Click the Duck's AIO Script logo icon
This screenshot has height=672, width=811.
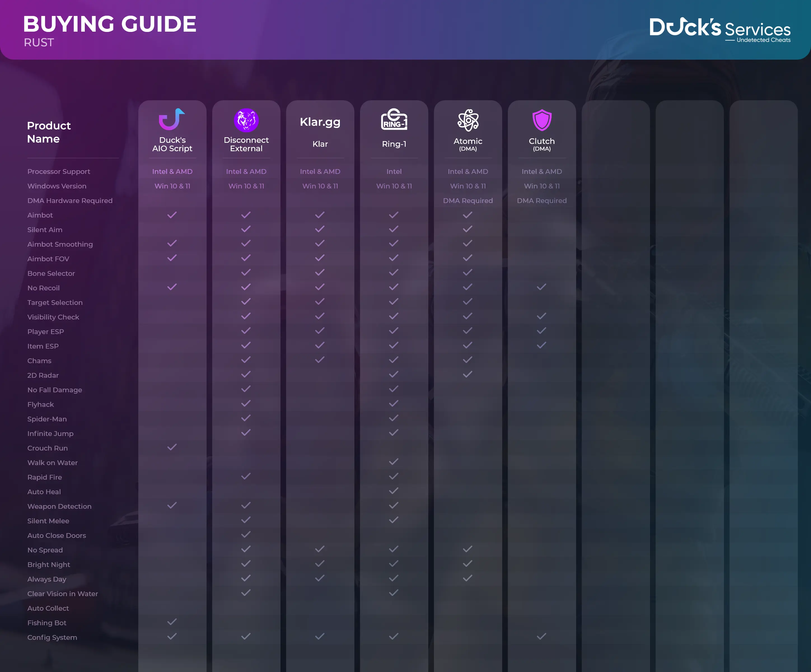pos(172,119)
